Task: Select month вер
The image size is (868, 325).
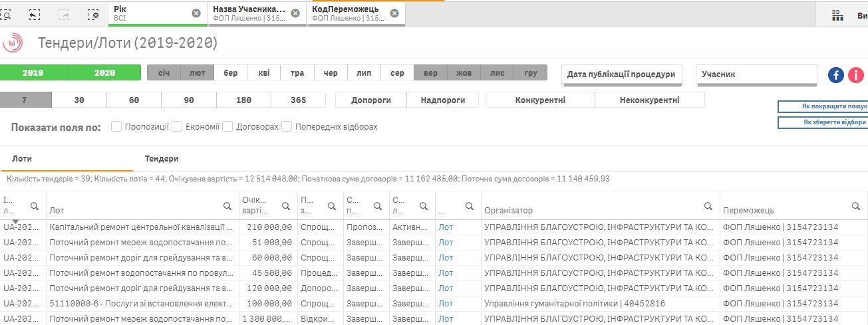Action: [x=430, y=72]
